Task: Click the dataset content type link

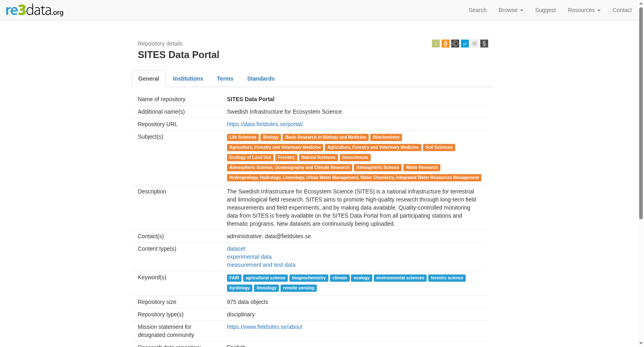Action: 236,249
